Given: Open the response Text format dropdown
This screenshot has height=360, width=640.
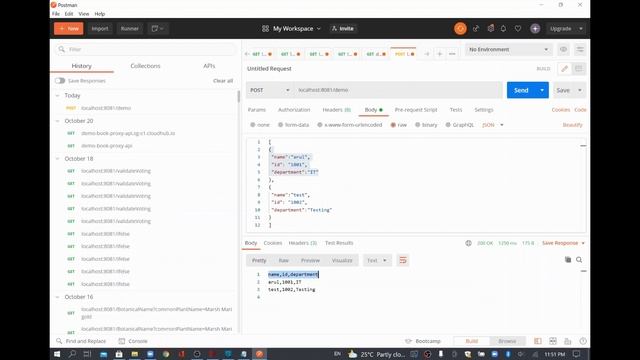Looking at the screenshot, I should (x=377, y=260).
